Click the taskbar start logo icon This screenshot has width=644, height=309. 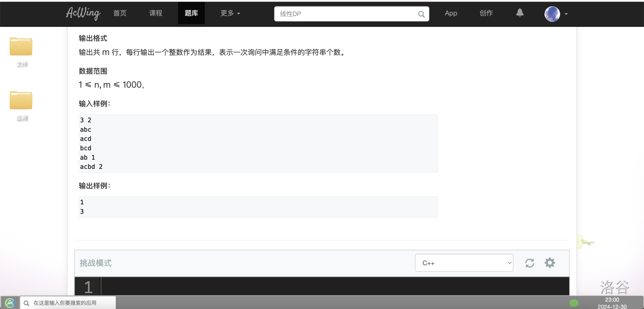10,303
